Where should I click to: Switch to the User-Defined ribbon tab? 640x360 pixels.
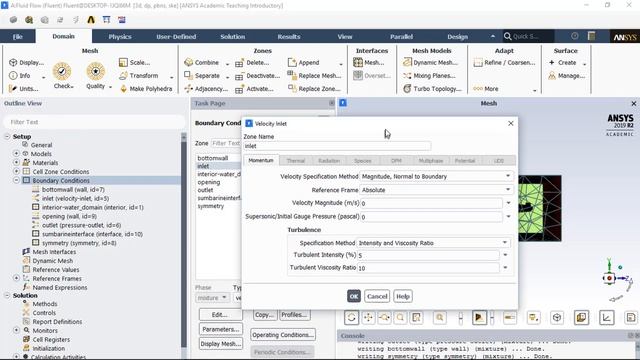(x=176, y=36)
